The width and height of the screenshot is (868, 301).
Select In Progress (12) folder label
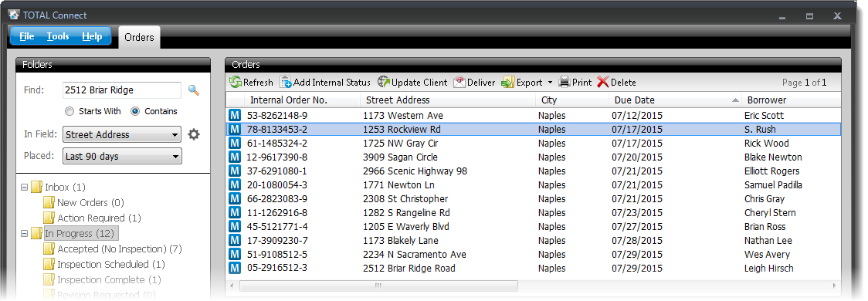click(x=81, y=234)
